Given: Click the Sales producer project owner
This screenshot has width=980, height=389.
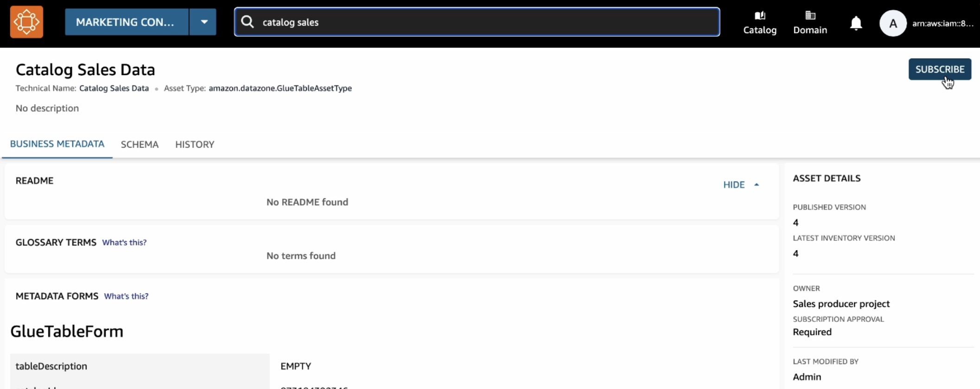Looking at the screenshot, I should pyautogui.click(x=841, y=304).
